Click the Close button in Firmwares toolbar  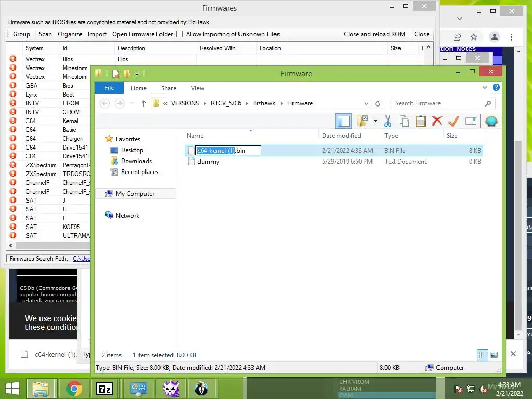point(421,34)
